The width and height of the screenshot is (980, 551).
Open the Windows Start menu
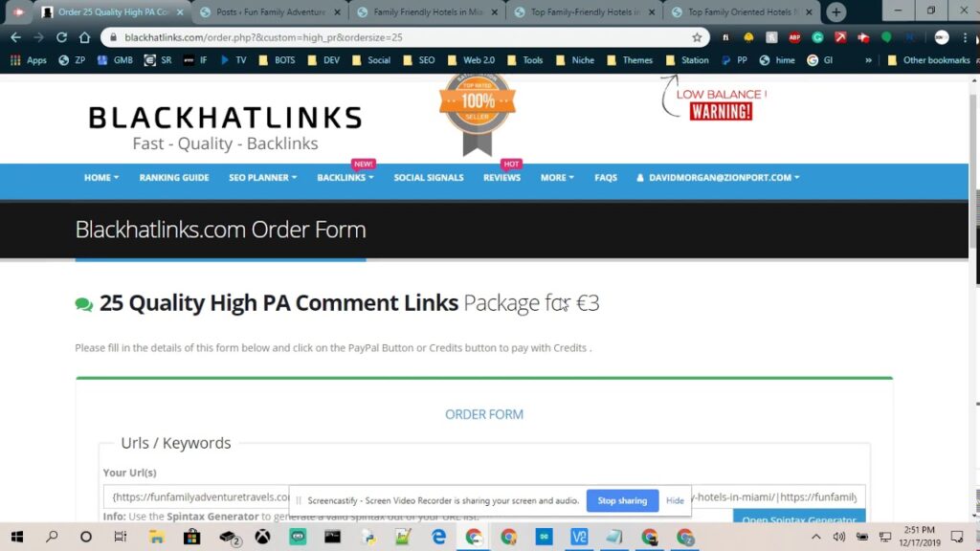17,537
